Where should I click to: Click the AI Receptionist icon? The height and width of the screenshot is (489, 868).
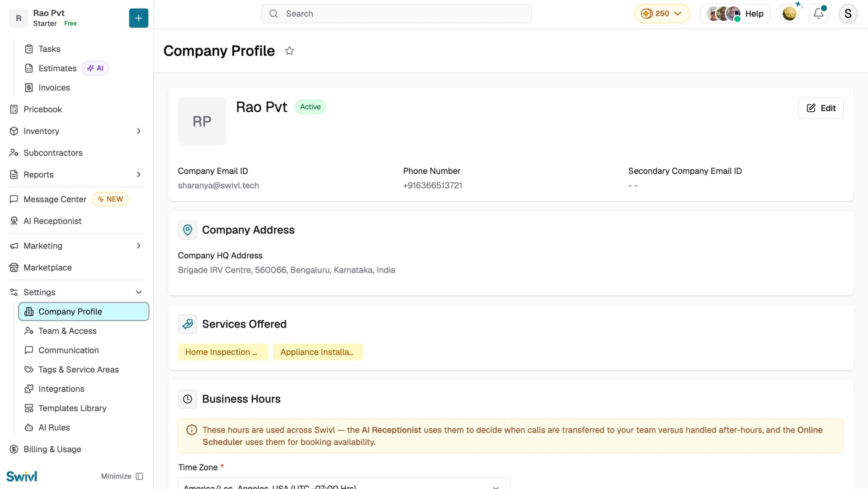pyautogui.click(x=14, y=221)
